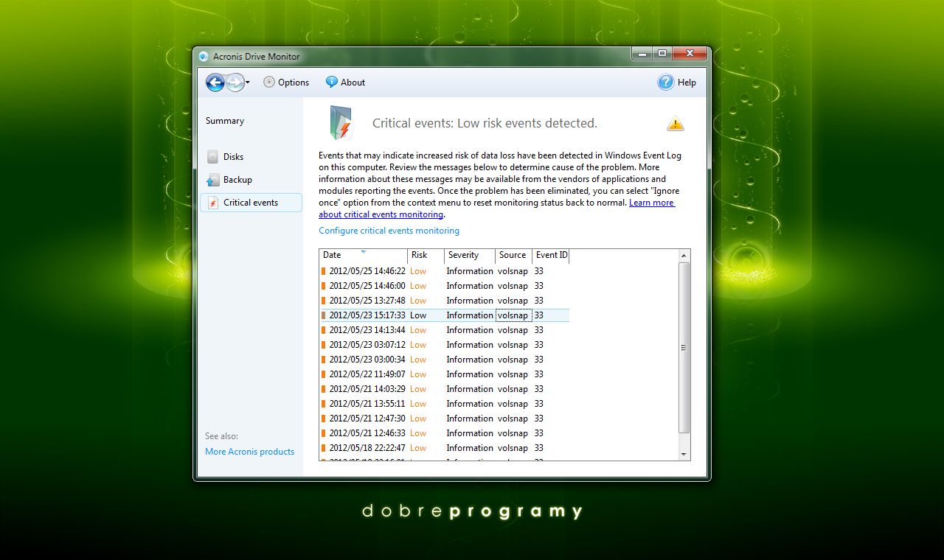
Task: Select event 2012/05/23 15:17:33
Action: [x=444, y=315]
